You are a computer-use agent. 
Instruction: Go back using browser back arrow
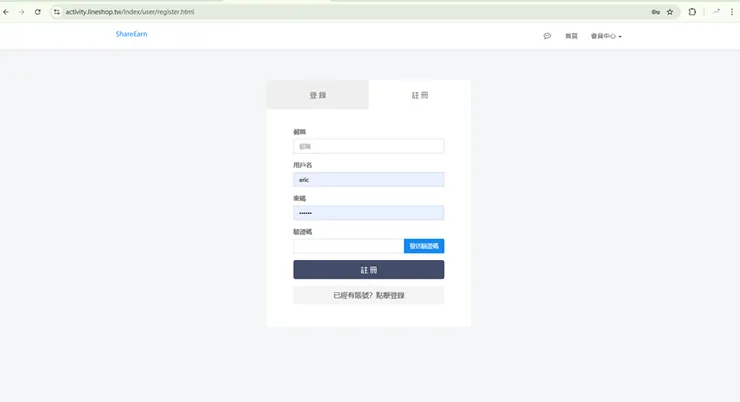pyautogui.click(x=6, y=12)
